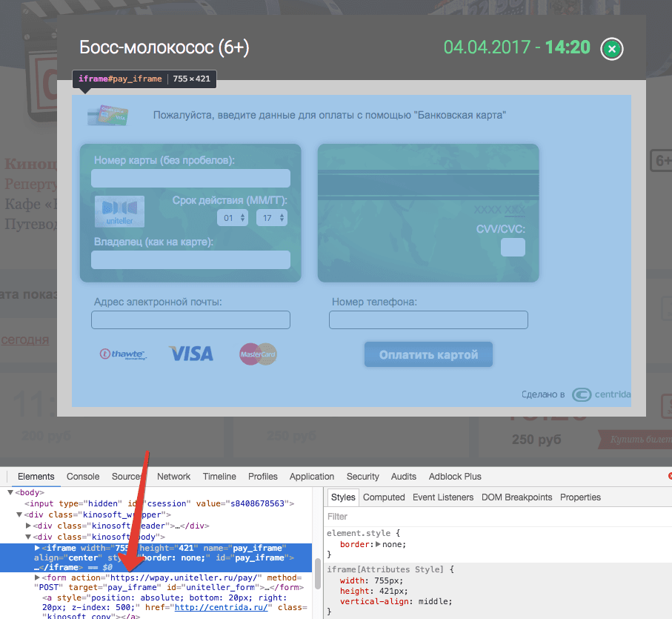This screenshot has height=619, width=672.
Task: Select the Styles sidebar tab
Action: pos(343,497)
